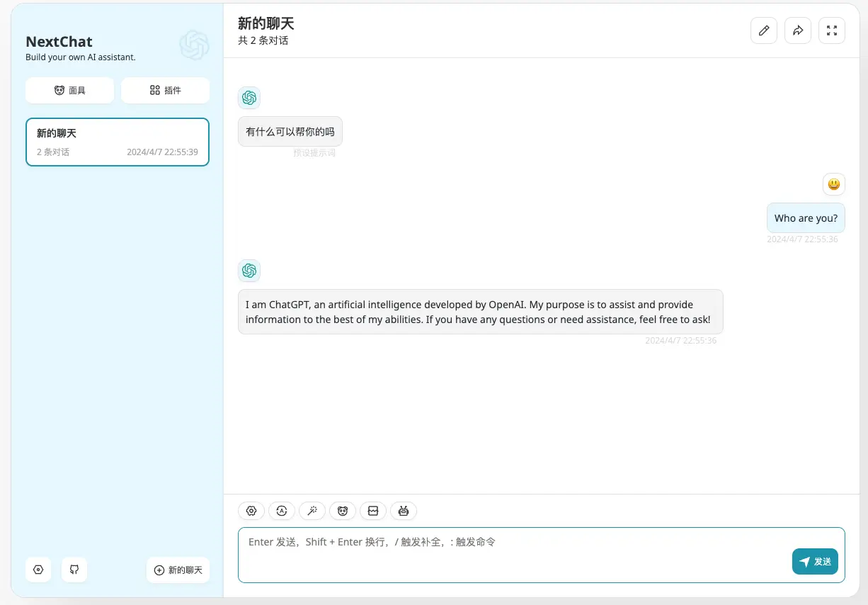
Task: Select the 新的聊天 conversation in the sidebar
Action: [x=117, y=142]
